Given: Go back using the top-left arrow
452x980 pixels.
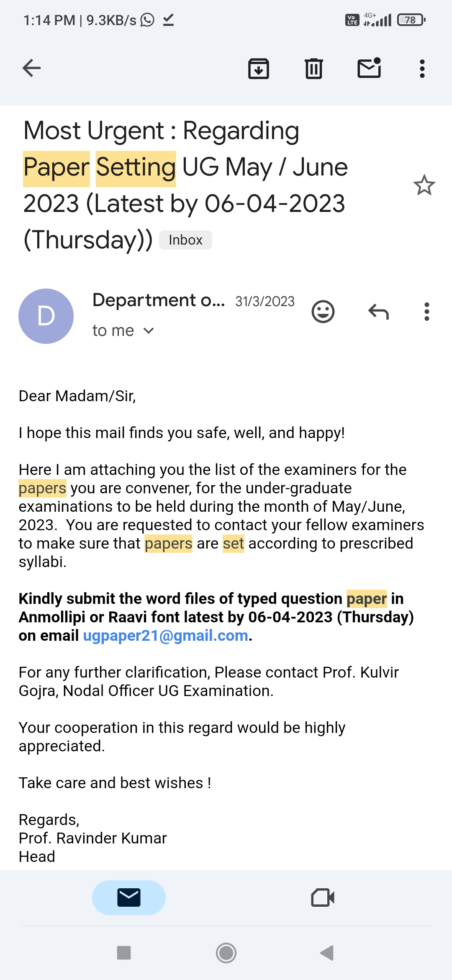Looking at the screenshot, I should coord(31,68).
